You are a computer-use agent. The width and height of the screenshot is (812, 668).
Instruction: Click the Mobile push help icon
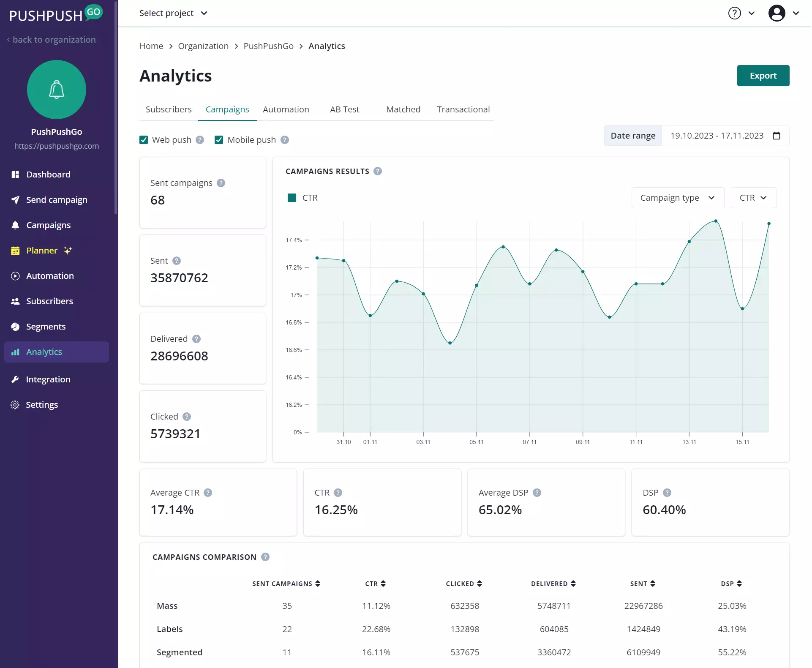[285, 140]
